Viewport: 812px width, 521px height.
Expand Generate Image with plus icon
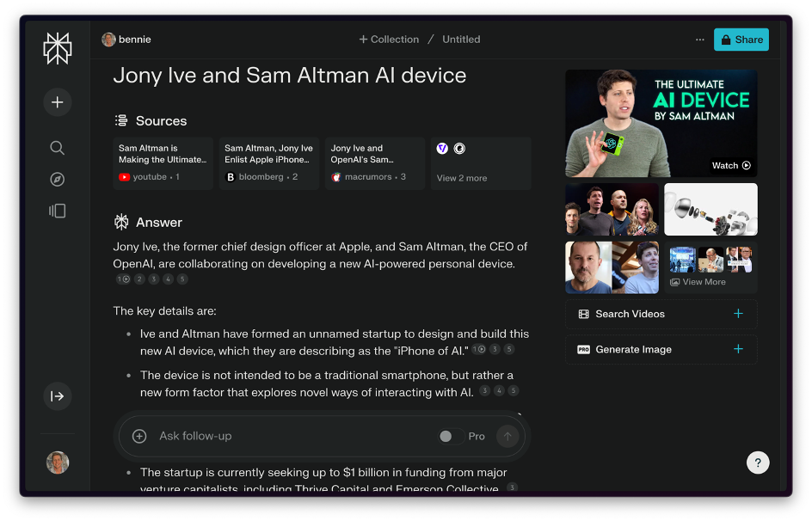(x=738, y=349)
